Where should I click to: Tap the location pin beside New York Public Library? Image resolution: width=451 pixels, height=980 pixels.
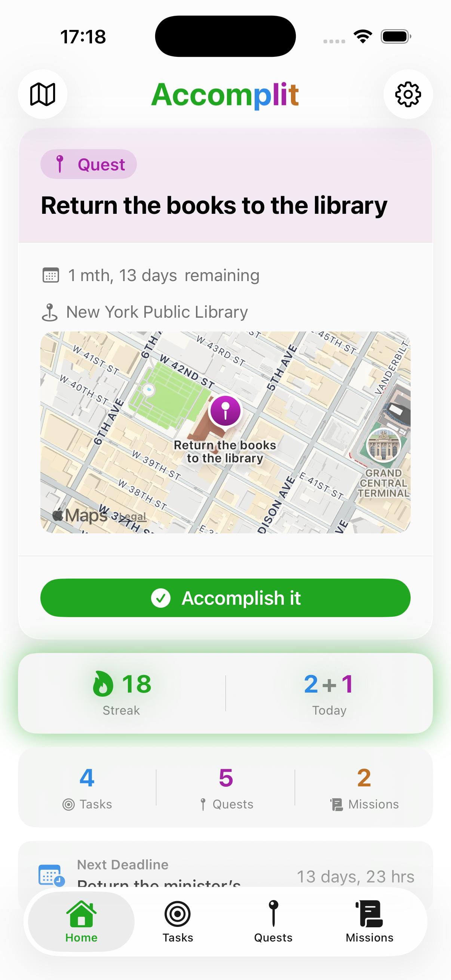click(50, 312)
